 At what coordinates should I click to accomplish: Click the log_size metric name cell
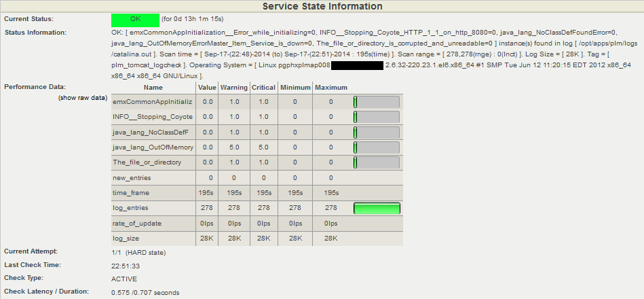pos(126,239)
